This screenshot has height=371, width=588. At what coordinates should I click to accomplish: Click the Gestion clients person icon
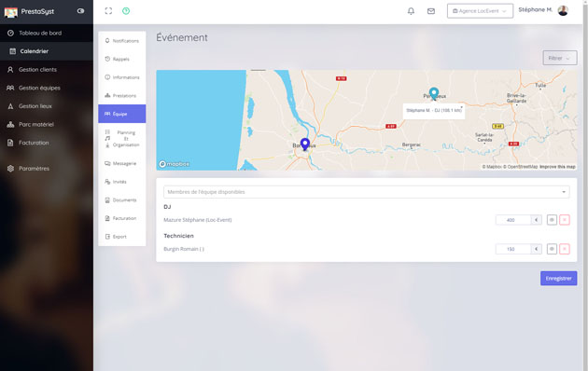(10, 70)
